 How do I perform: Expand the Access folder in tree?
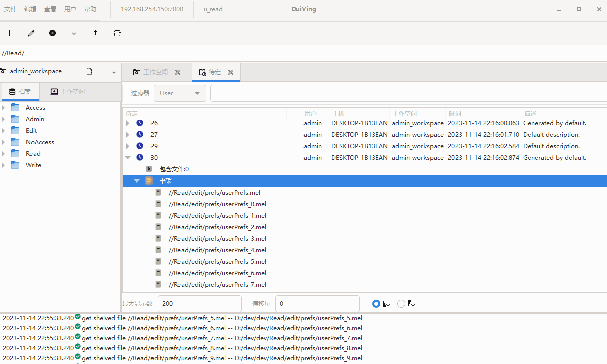[x=3, y=108]
